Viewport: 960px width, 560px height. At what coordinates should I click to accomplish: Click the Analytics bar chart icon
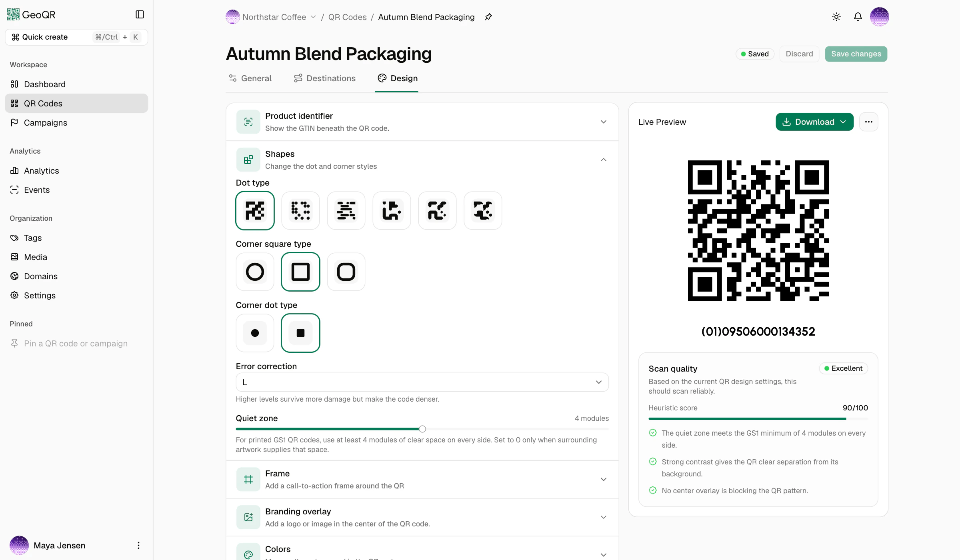14,170
